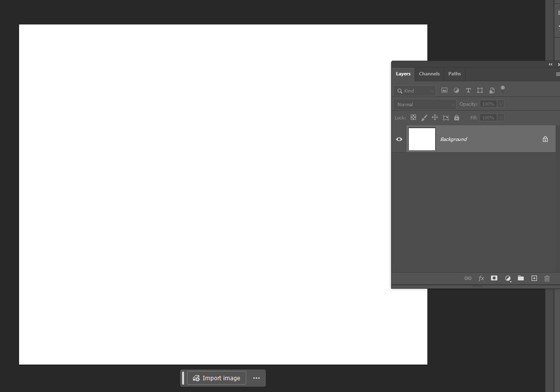Viewport: 560px width, 392px height.
Task: Create a new layer group folder
Action: click(520, 278)
